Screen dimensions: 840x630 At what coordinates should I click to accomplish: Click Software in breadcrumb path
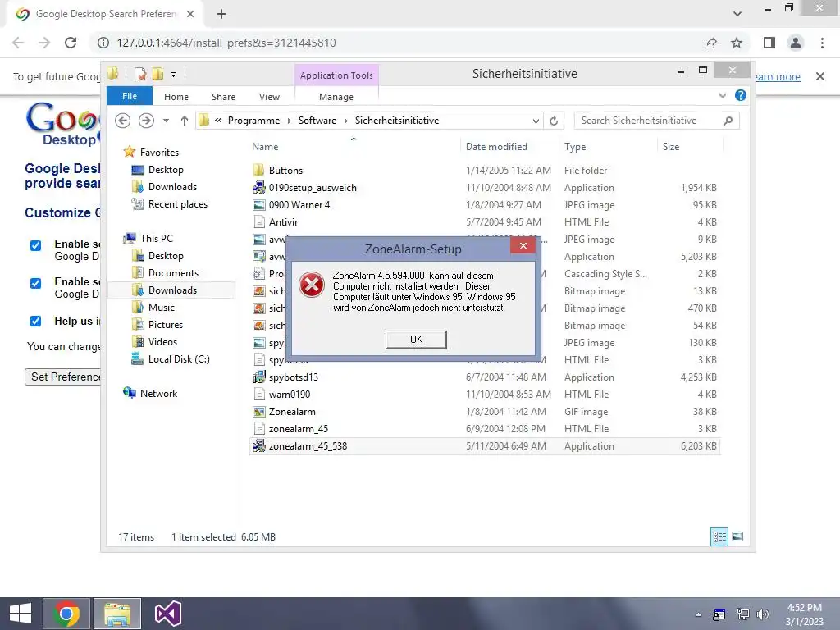pos(317,121)
